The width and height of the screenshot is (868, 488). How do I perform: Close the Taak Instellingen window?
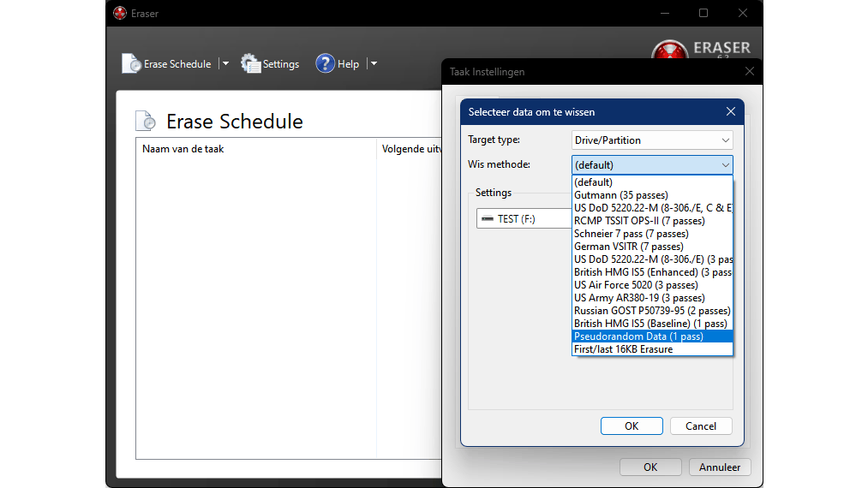(x=750, y=71)
